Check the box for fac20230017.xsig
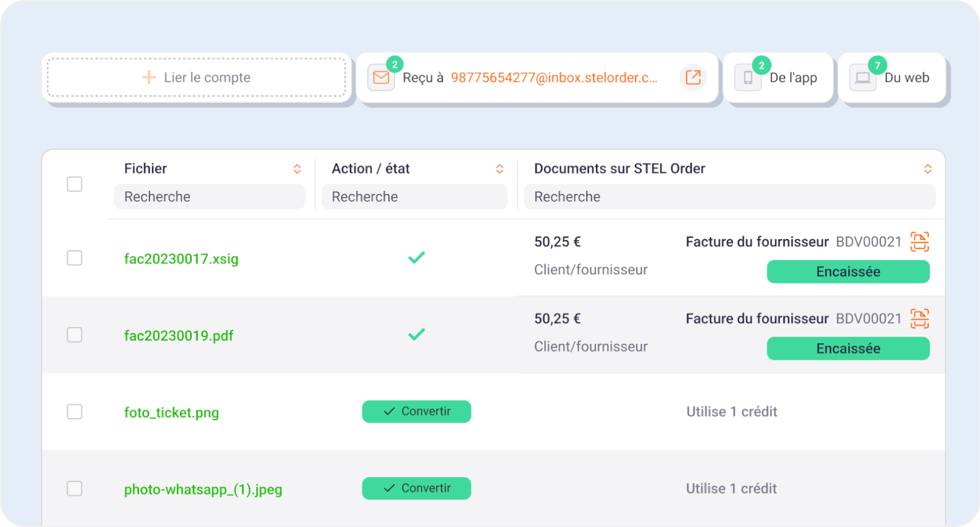Image resolution: width=980 pixels, height=527 pixels. [x=75, y=258]
